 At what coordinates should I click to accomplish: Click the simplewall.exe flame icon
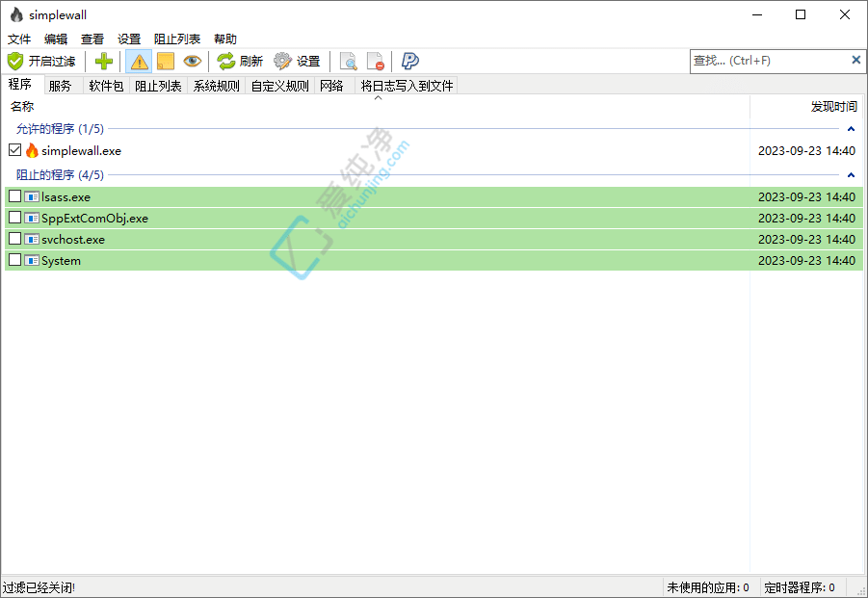coord(32,150)
